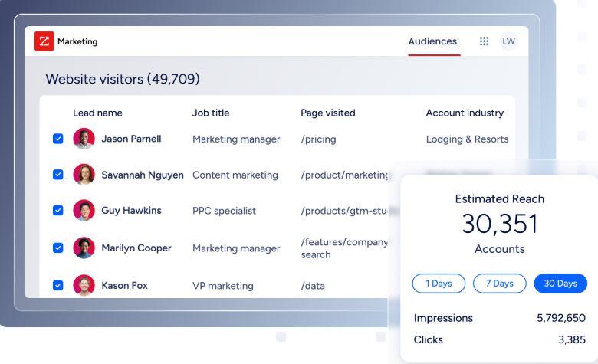Click the Estimated Reach heading
This screenshot has width=598, height=364.
pos(500,199)
